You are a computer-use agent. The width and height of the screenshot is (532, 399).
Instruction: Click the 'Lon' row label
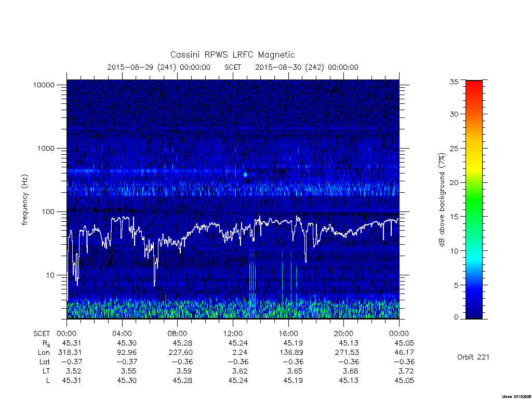pos(44,353)
